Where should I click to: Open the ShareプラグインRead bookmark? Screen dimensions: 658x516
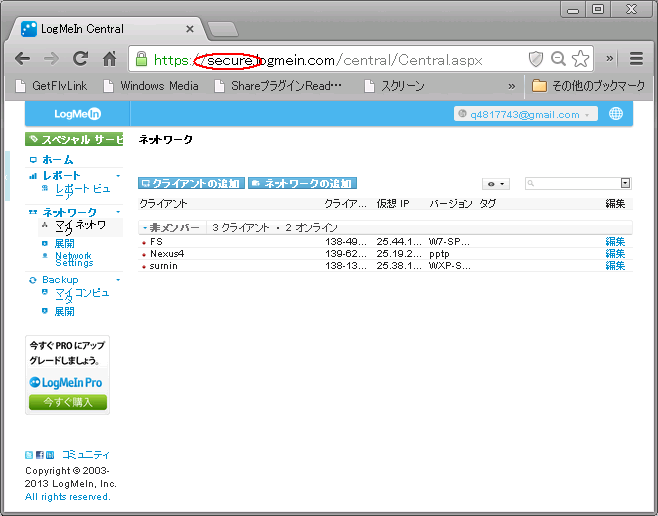click(x=278, y=86)
